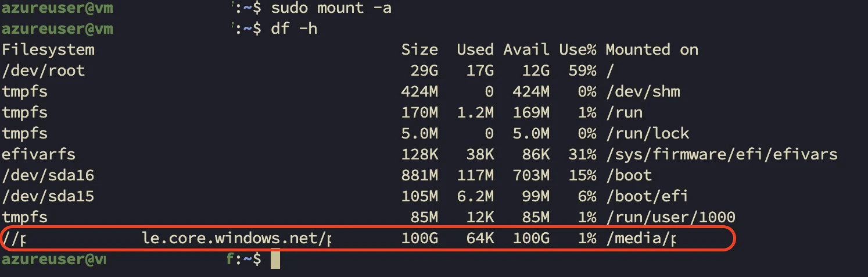868x277 pixels.
Task: Click the '/run' mount point on 170M row
Action: pos(624,113)
